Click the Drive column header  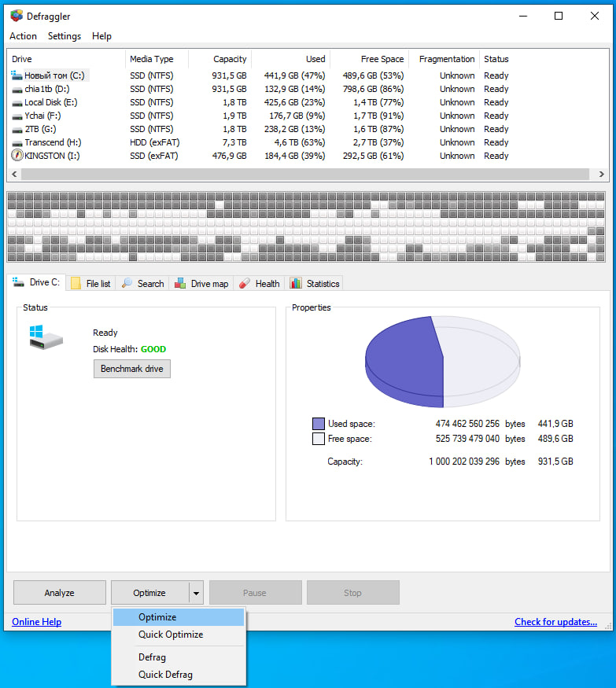tap(67, 59)
